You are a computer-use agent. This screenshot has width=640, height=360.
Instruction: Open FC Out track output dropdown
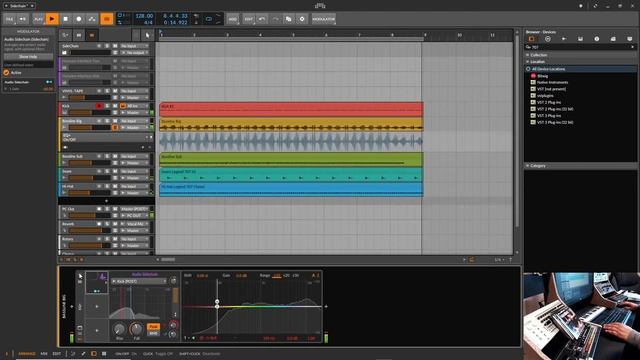(x=135, y=216)
